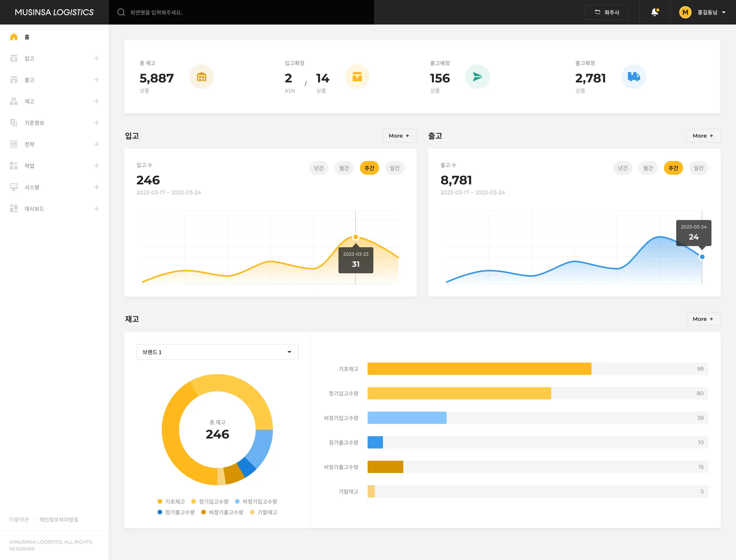
Task: Click the notification bell icon
Action: point(655,12)
